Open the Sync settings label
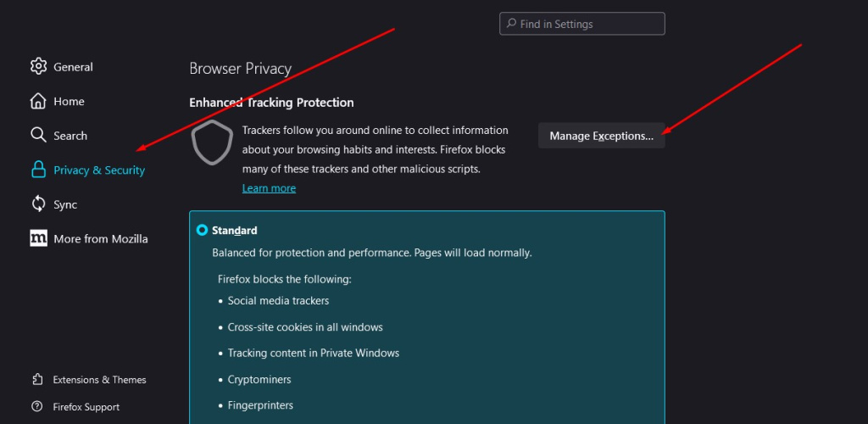 65,204
